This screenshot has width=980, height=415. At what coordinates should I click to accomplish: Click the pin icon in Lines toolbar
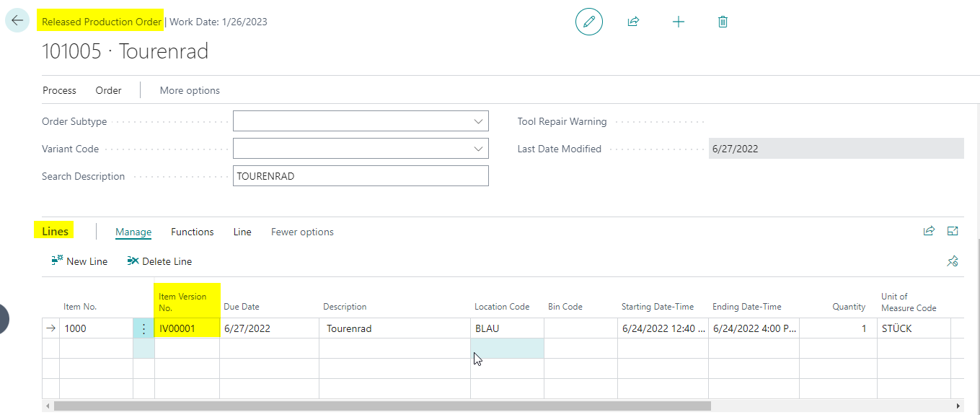click(952, 261)
